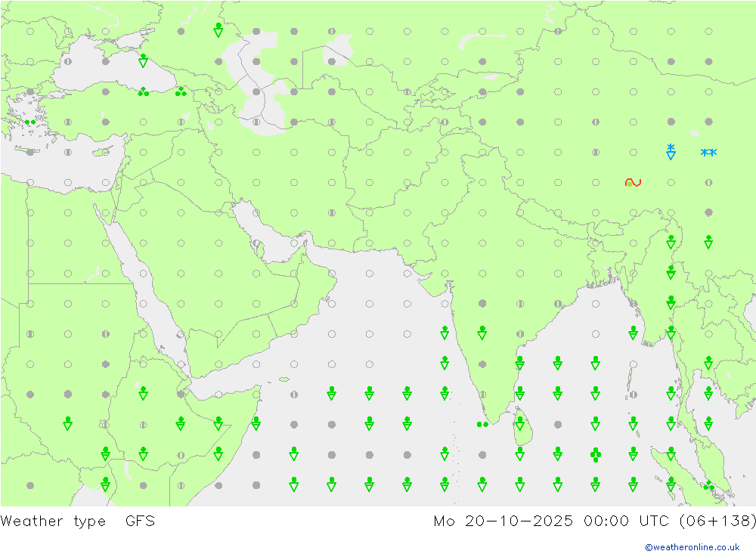Image resolution: width=756 pixels, height=554 pixels.
Task: Click the shower symbol on Sri Lanka
Action: click(x=520, y=423)
